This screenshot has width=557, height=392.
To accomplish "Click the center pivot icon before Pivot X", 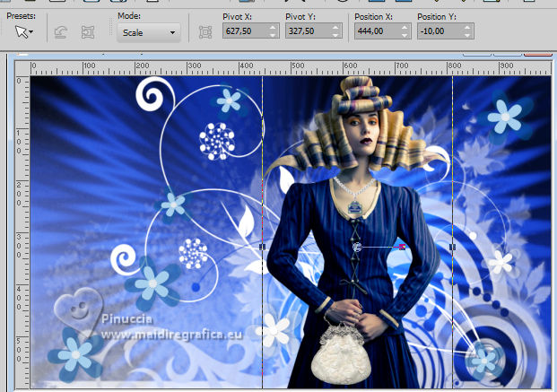I will click(205, 32).
